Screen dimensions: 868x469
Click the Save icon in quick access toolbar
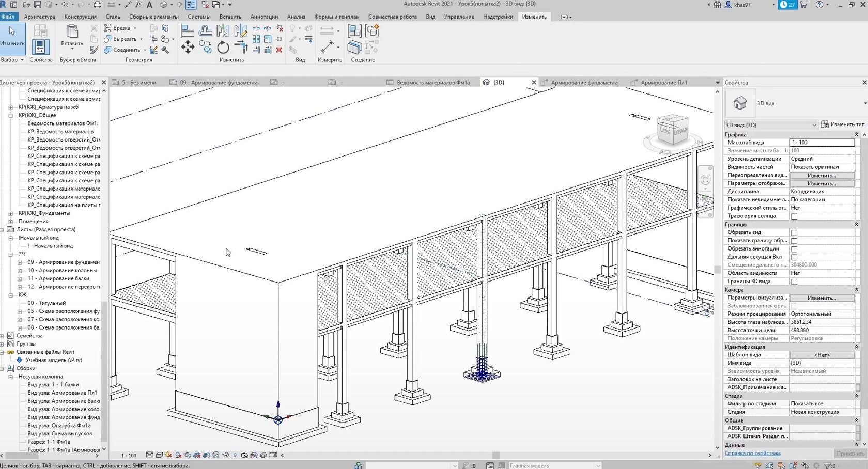pyautogui.click(x=38, y=5)
